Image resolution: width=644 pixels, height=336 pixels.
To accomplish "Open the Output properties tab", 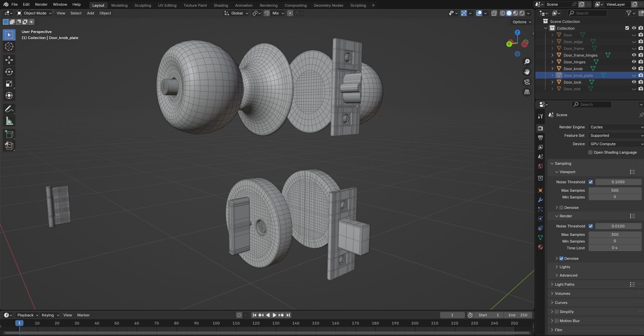I will [540, 138].
